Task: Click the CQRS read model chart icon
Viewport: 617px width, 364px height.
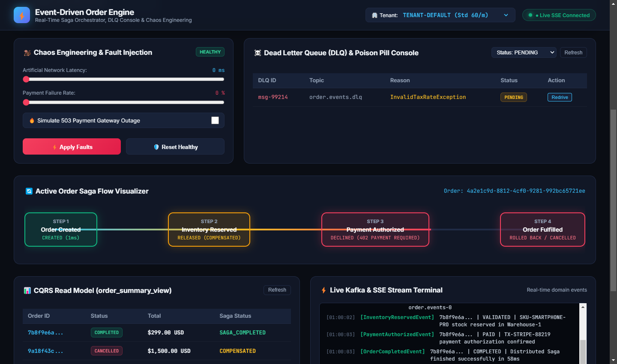Action: (x=27, y=291)
